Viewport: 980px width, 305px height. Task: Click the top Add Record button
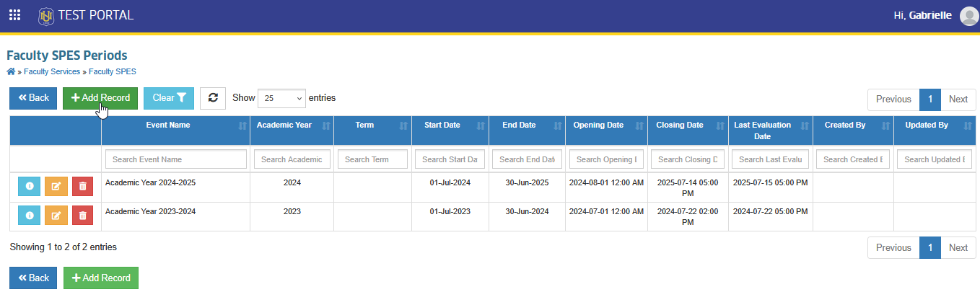[x=100, y=98]
